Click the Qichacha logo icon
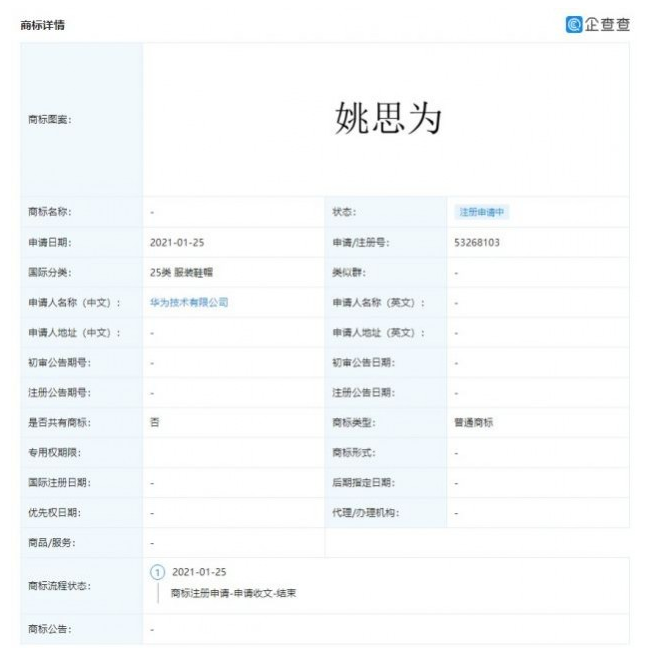648x650 pixels. pos(574,24)
